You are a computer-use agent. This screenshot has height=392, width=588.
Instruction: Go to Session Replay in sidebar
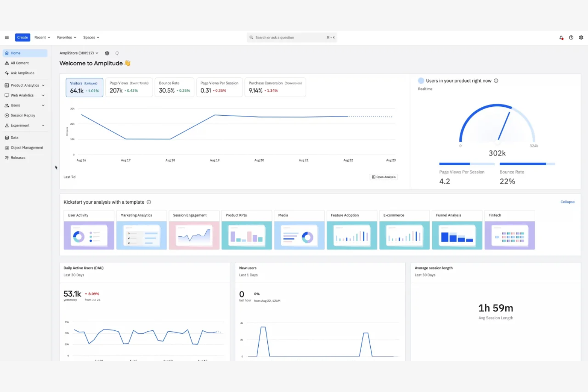23,116
